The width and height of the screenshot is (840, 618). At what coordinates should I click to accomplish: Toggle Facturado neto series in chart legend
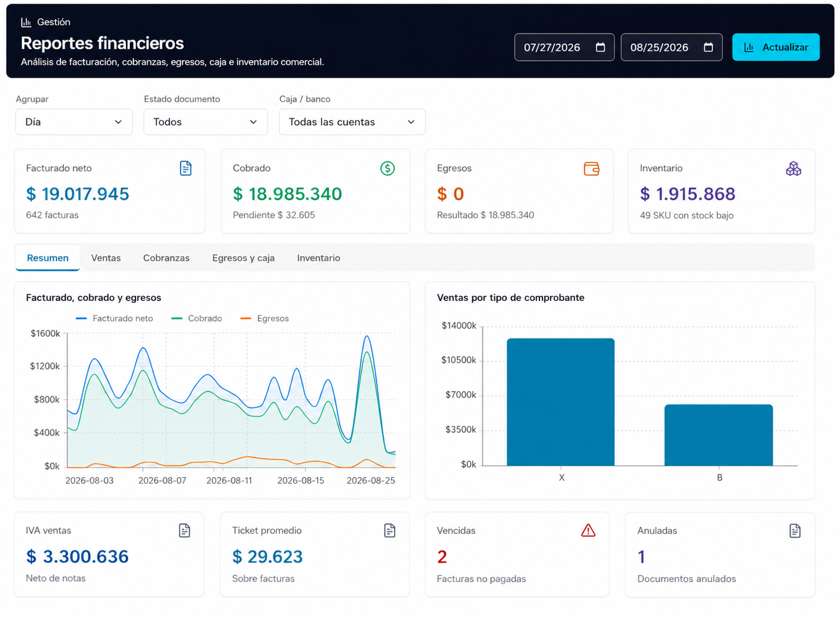point(114,318)
